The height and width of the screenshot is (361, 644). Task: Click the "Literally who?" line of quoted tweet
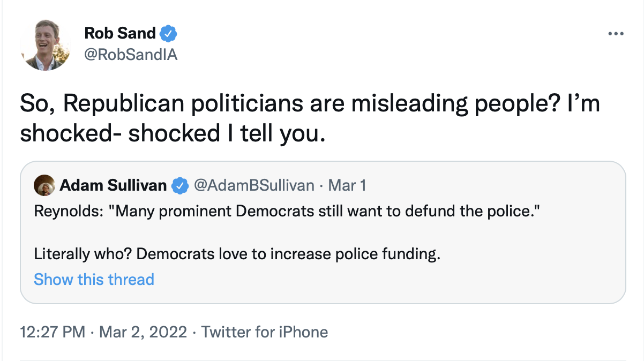point(237,253)
